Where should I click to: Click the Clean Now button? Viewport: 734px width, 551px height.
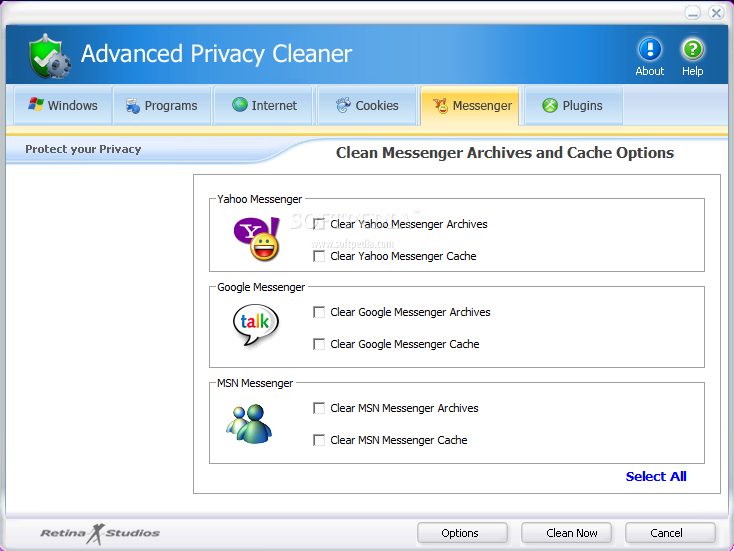[x=566, y=533]
